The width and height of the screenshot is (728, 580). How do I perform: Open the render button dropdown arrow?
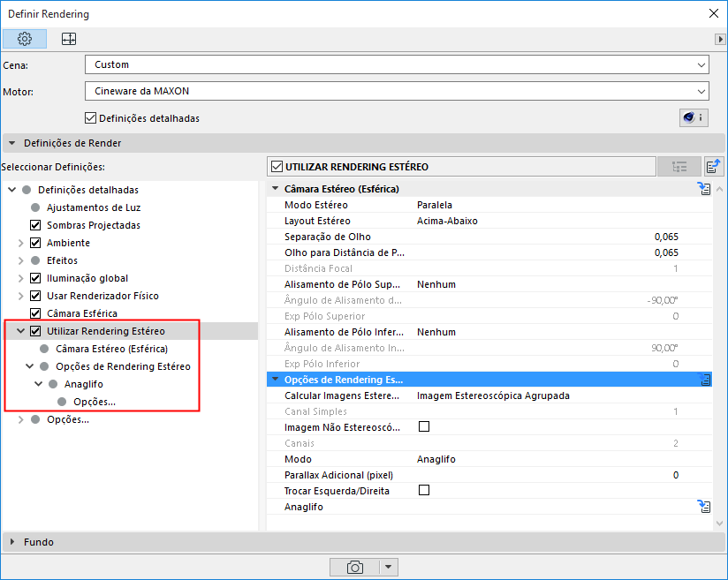389,567
